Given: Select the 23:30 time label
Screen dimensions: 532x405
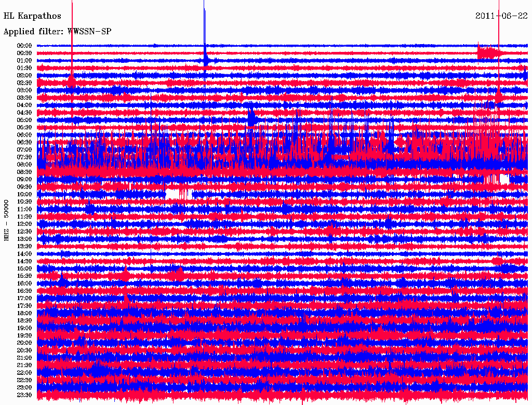Looking at the screenshot, I should tap(24, 395).
